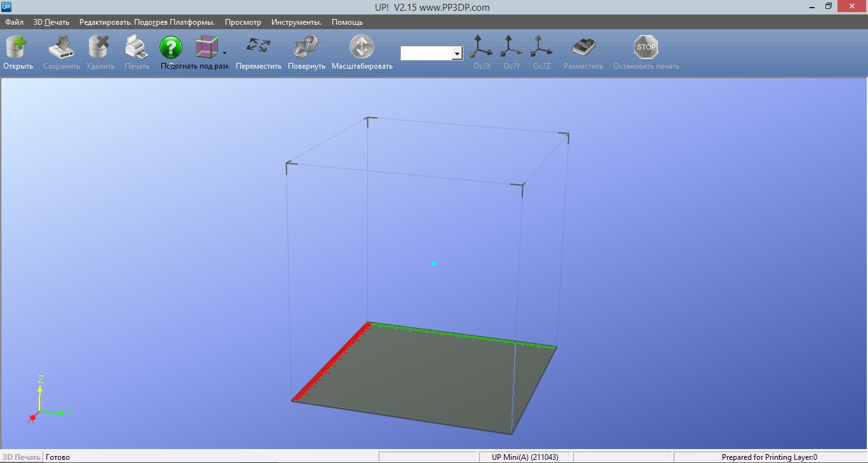Screen dimensions: 868x463
Task: Click the green question mark help icon
Action: click(x=171, y=48)
